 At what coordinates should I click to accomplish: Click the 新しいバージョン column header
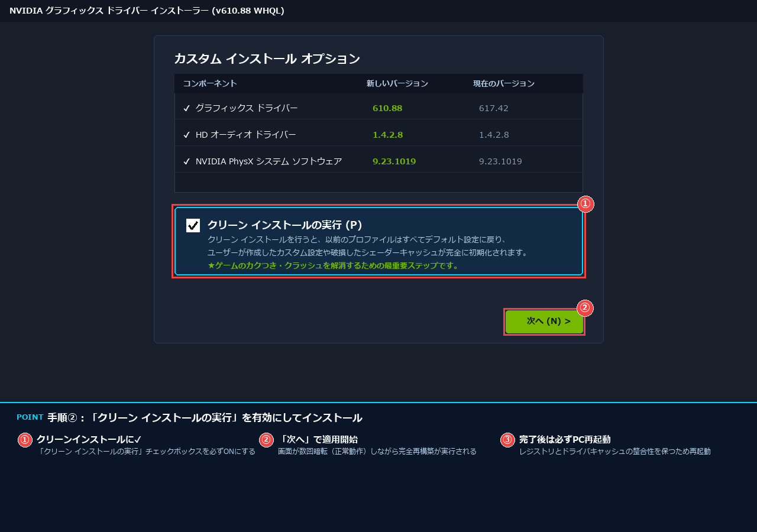tap(397, 83)
